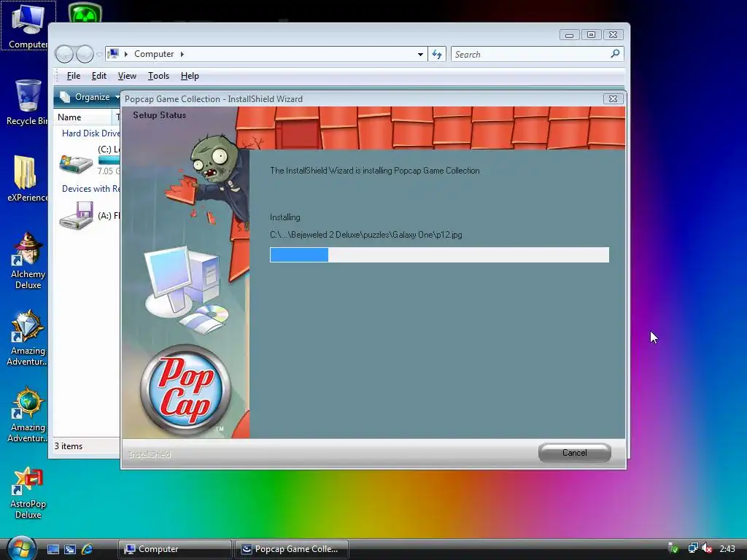The image size is (747, 560).
Task: Open the Recycle Bin desktop icon
Action: (27, 102)
